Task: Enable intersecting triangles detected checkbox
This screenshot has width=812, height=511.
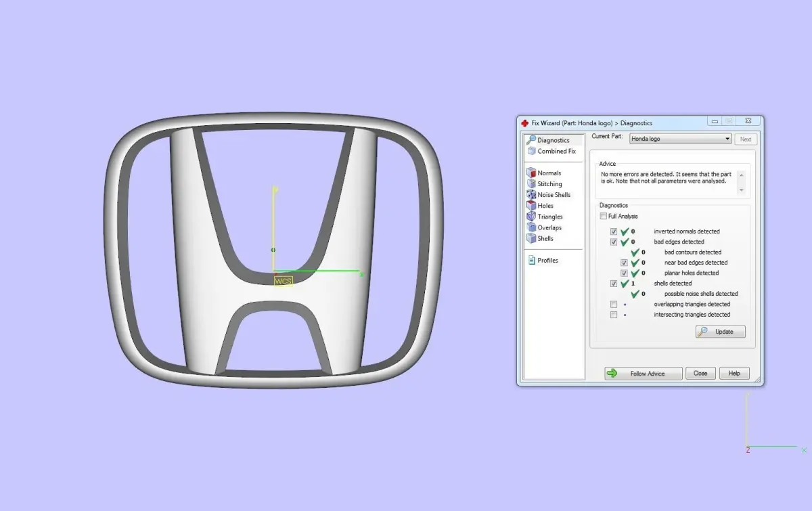Action: (x=614, y=315)
